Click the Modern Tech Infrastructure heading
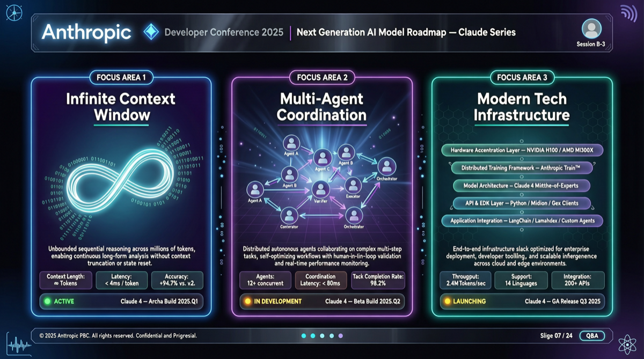This screenshot has width=644, height=359. 522,107
